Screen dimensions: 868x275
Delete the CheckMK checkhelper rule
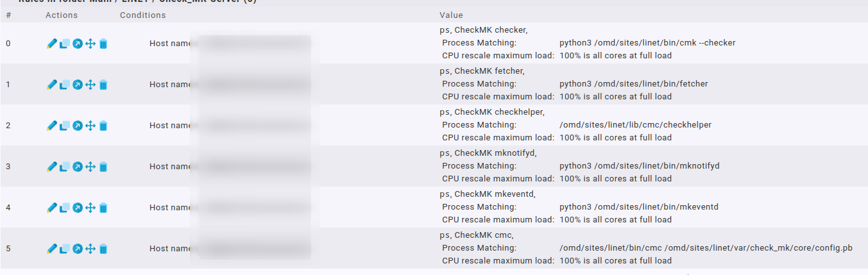tap(103, 126)
